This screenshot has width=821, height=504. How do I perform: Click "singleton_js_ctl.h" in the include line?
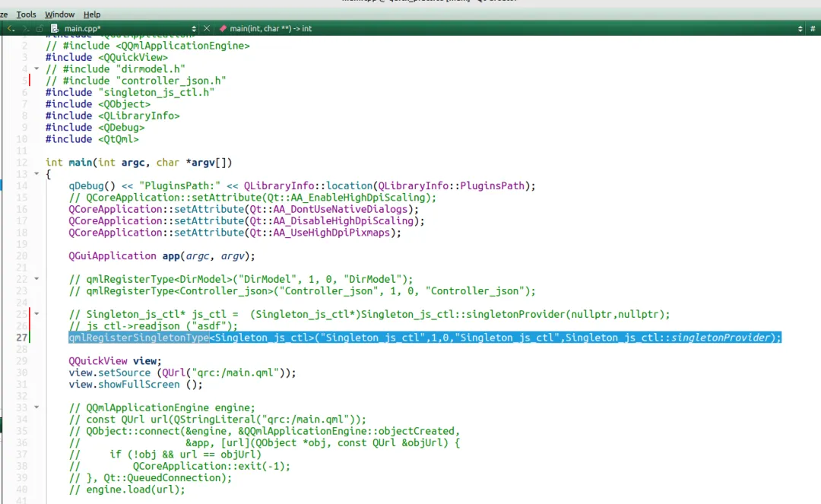coord(156,93)
